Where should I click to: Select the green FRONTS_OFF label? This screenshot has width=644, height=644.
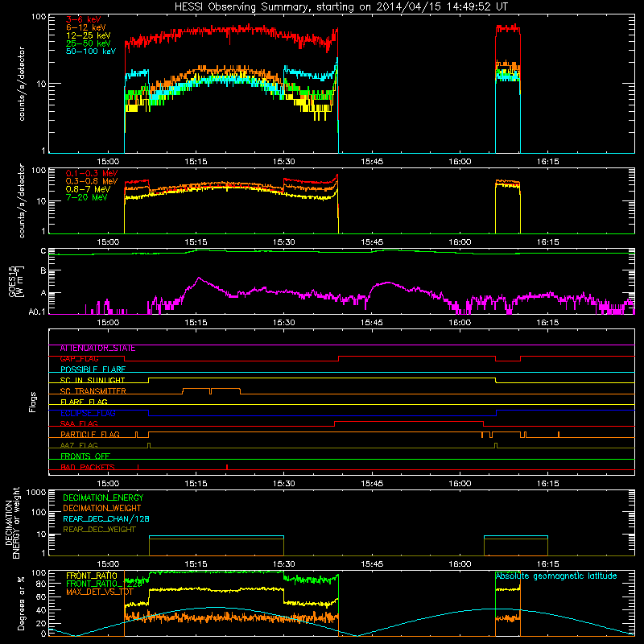point(85,456)
